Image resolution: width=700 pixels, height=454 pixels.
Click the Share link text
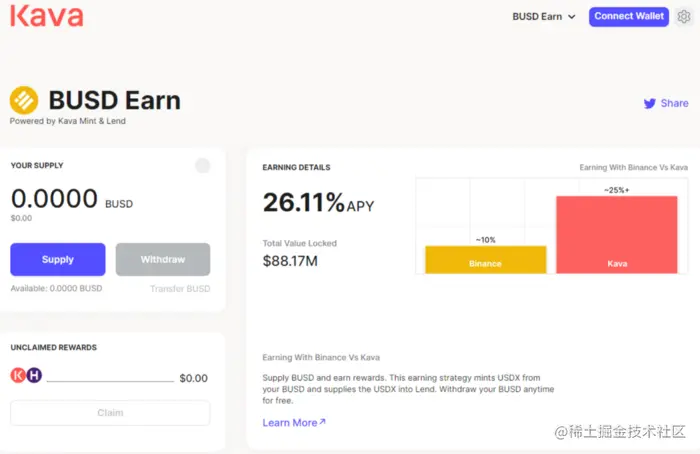click(x=674, y=103)
